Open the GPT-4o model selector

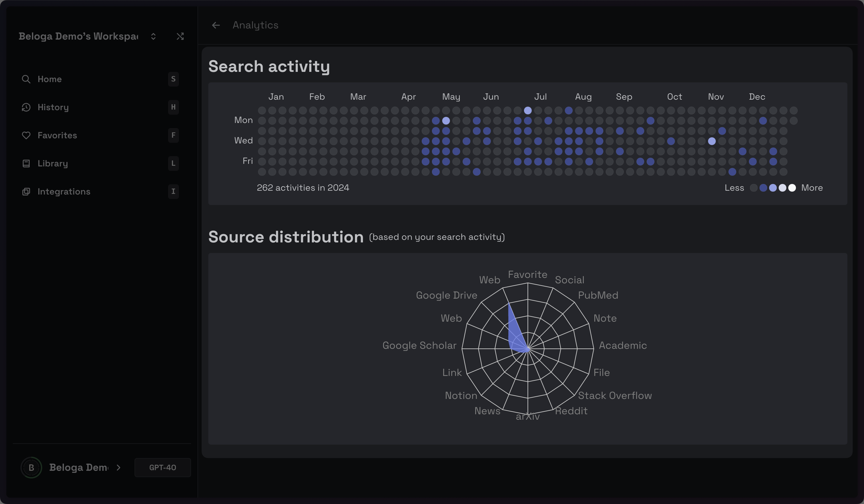tap(163, 467)
